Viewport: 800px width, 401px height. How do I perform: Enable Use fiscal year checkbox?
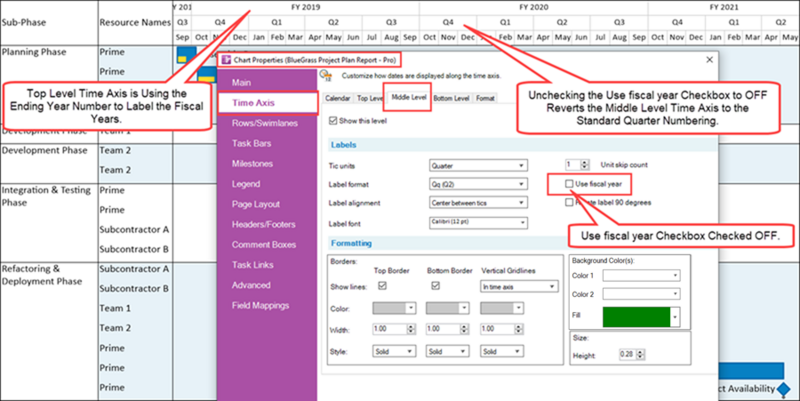[569, 184]
